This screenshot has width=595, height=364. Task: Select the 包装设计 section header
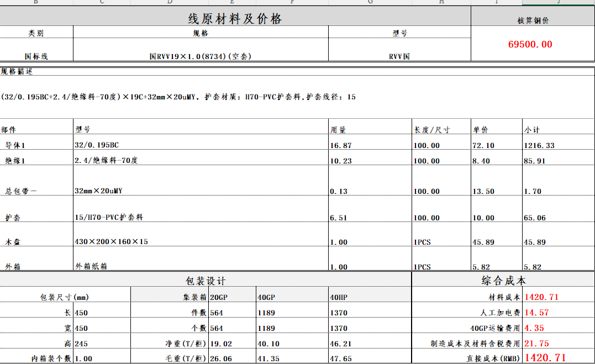click(206, 281)
